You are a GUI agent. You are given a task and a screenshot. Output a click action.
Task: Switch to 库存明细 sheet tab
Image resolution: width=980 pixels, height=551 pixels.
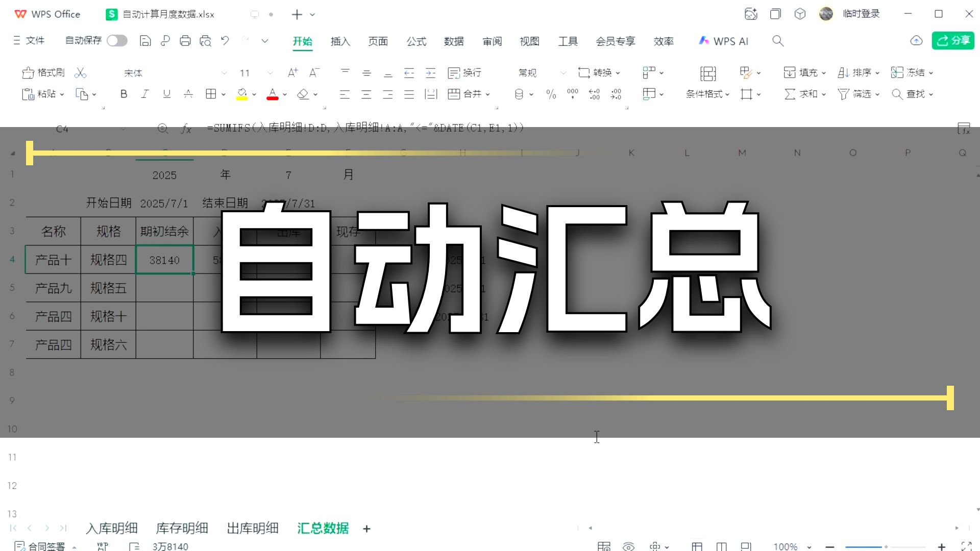(x=182, y=529)
